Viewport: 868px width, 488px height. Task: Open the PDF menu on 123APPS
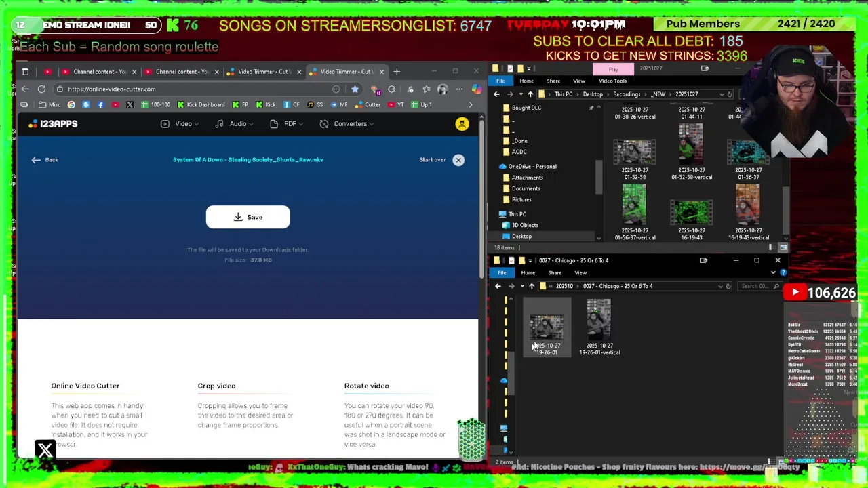click(x=287, y=124)
